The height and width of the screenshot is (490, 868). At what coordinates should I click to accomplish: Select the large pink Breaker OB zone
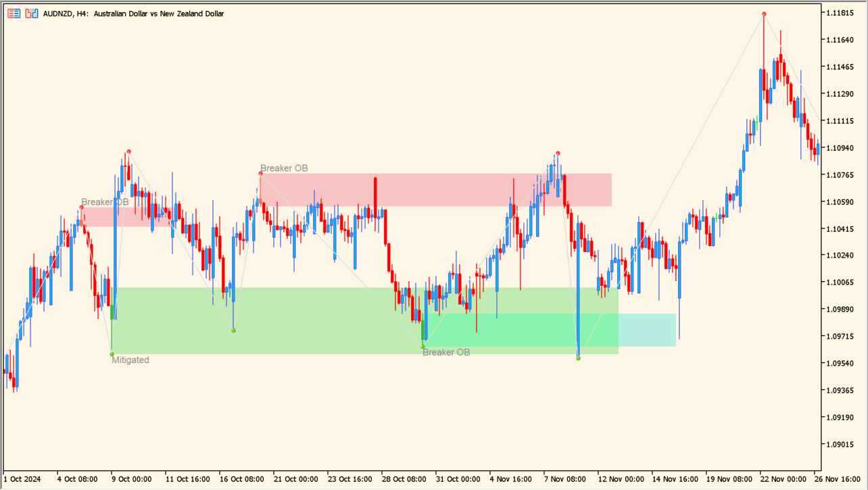[x=436, y=190]
